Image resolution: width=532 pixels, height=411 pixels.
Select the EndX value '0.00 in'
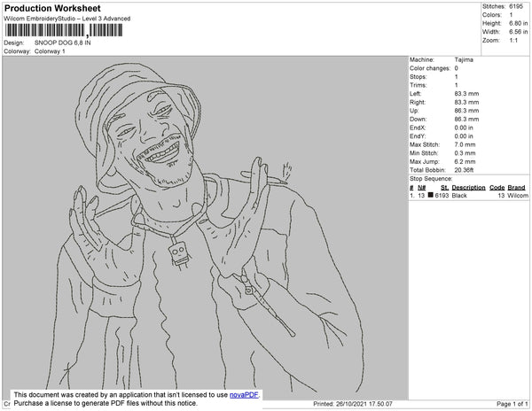click(x=464, y=128)
